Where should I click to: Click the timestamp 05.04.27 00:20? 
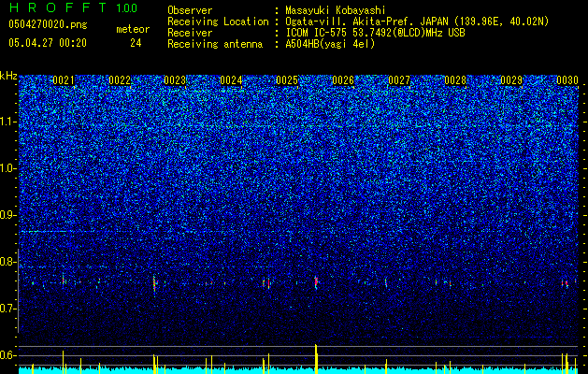[x=48, y=43]
